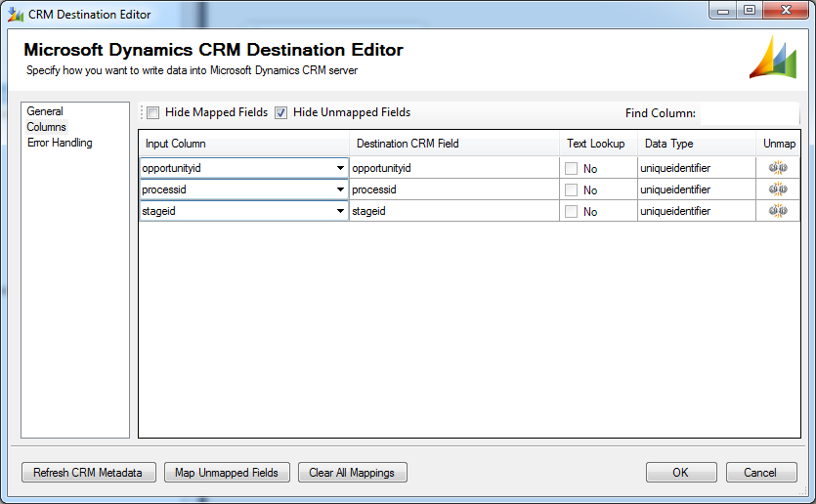Open the Error Handling page
The image size is (816, 504).
point(60,143)
